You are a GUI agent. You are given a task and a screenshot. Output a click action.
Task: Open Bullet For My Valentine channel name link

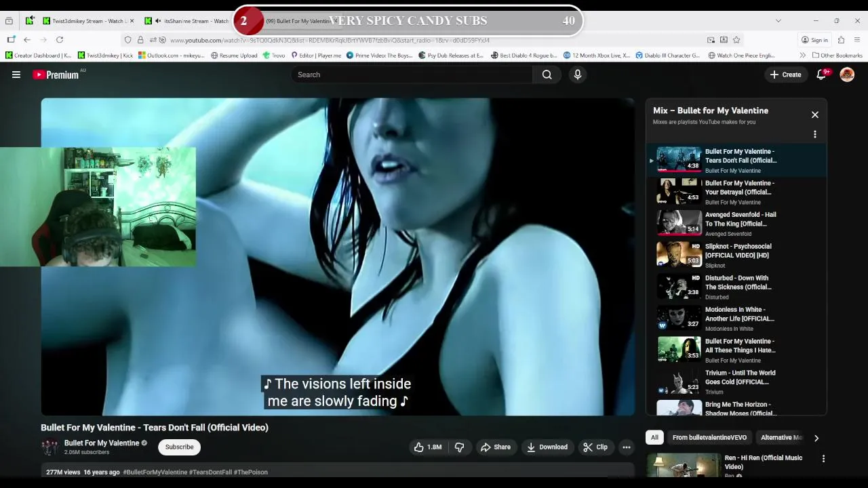click(102, 443)
